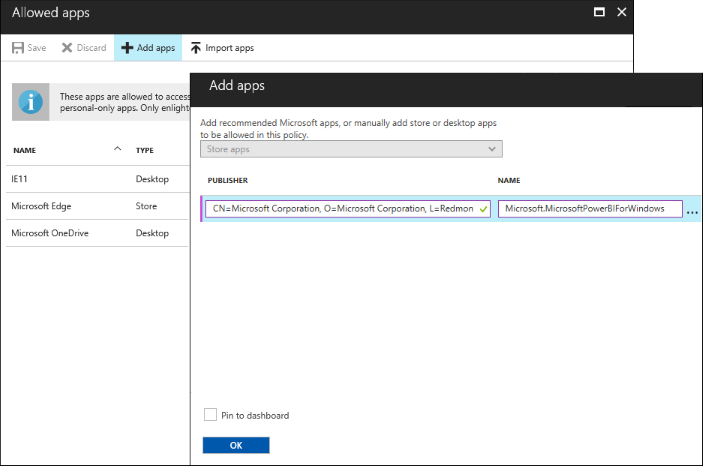Screen dimensions: 703x466
Task: Click the Save disk icon
Action: 18,48
